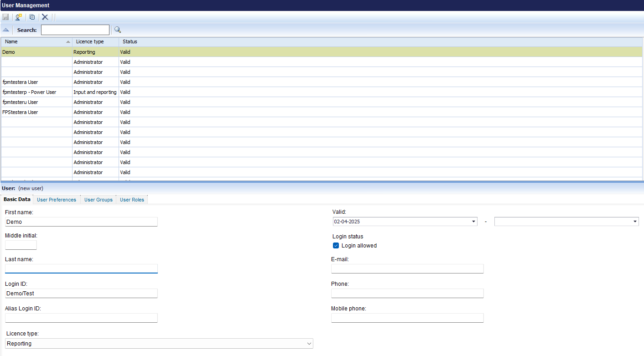Screen dimensions: 644x356
Task: Go to the User Roles tab
Action: coord(132,200)
